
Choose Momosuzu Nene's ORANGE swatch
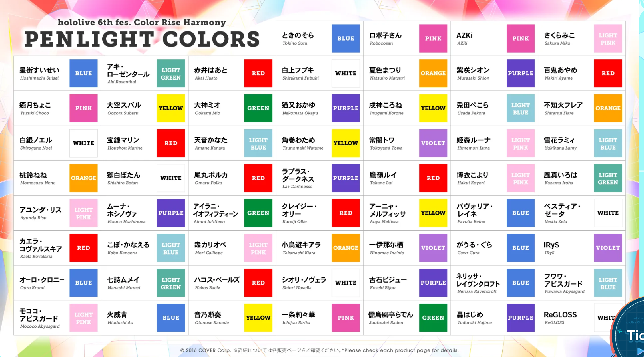[x=83, y=178]
